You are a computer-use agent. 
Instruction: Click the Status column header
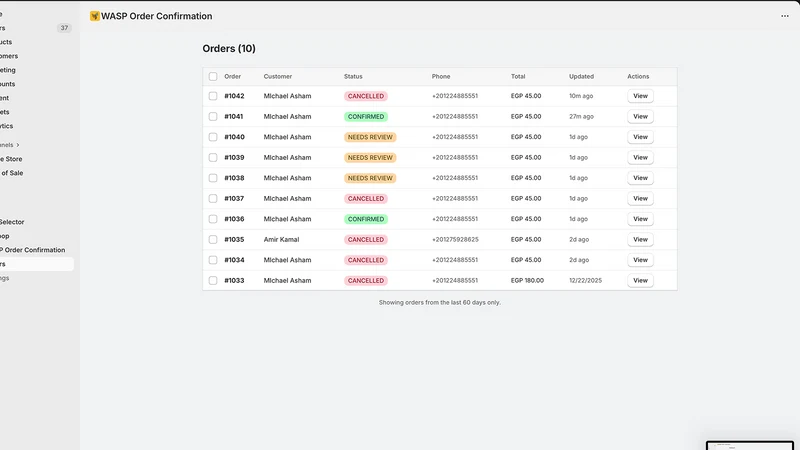[x=353, y=77]
